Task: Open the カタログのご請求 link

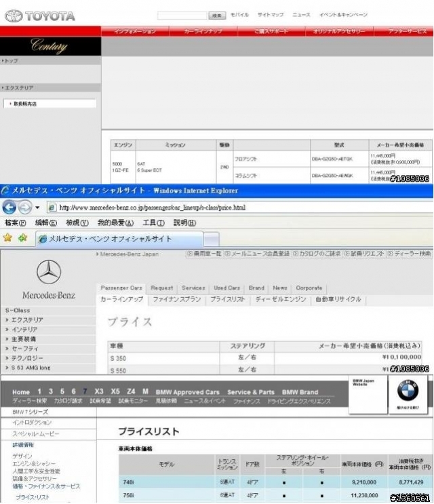Action: (x=317, y=254)
